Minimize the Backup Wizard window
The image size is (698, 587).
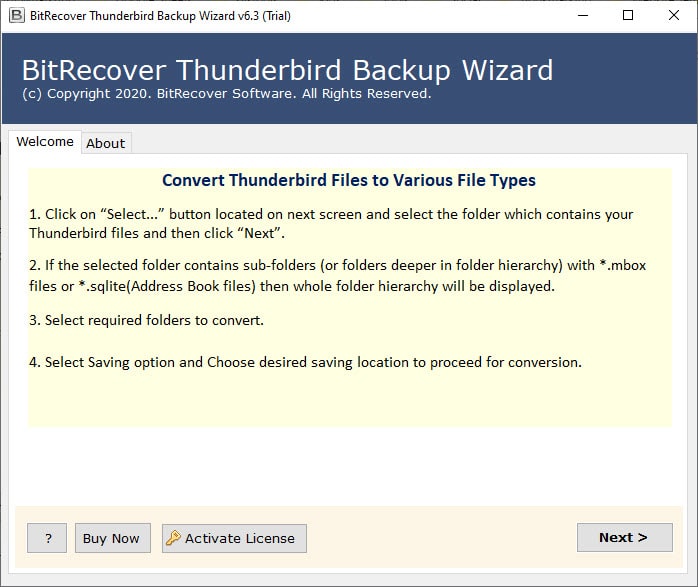pos(581,15)
